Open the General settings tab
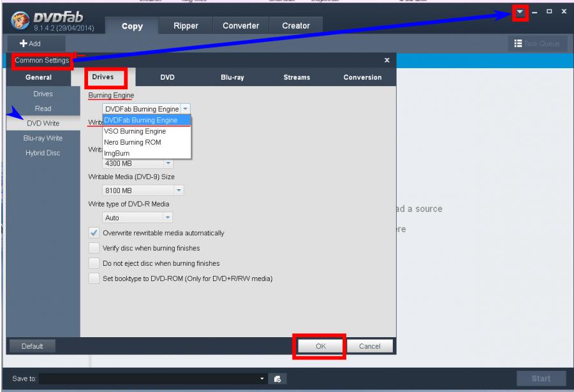Viewport: 574px width, 392px height. [38, 77]
